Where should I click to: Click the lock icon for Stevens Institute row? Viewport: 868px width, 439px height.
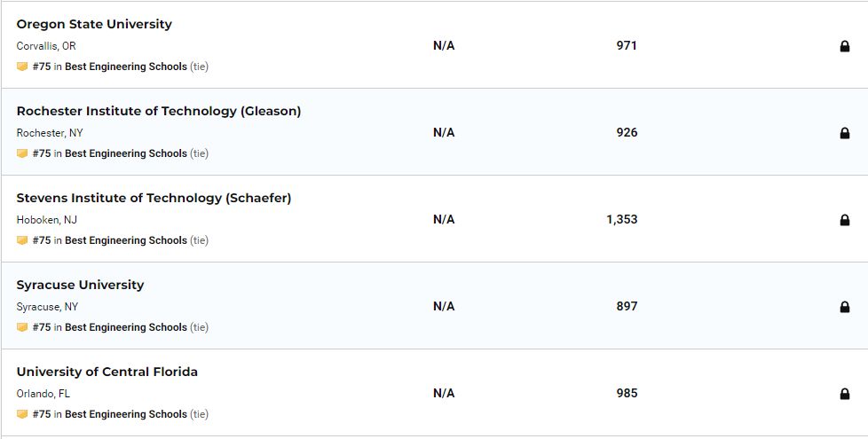844,220
